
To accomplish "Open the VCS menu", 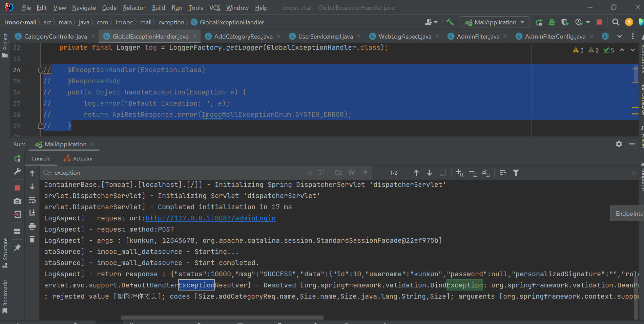I will [x=215, y=7].
